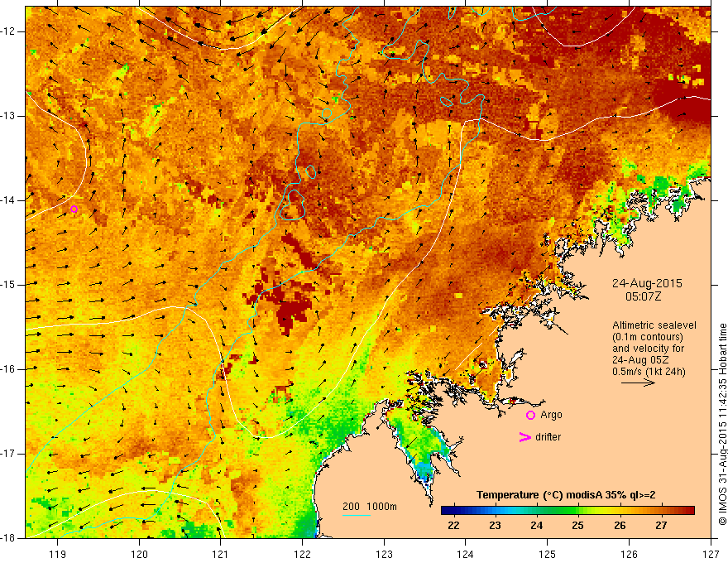Click the '0.5m/s (1kt 24h)' text
The width and height of the screenshot is (728, 563).
tap(649, 372)
